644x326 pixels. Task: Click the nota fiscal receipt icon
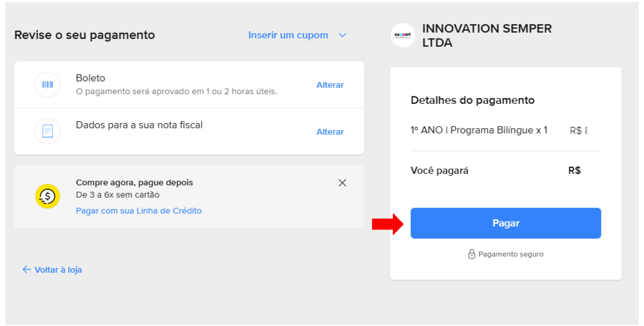pyautogui.click(x=47, y=132)
